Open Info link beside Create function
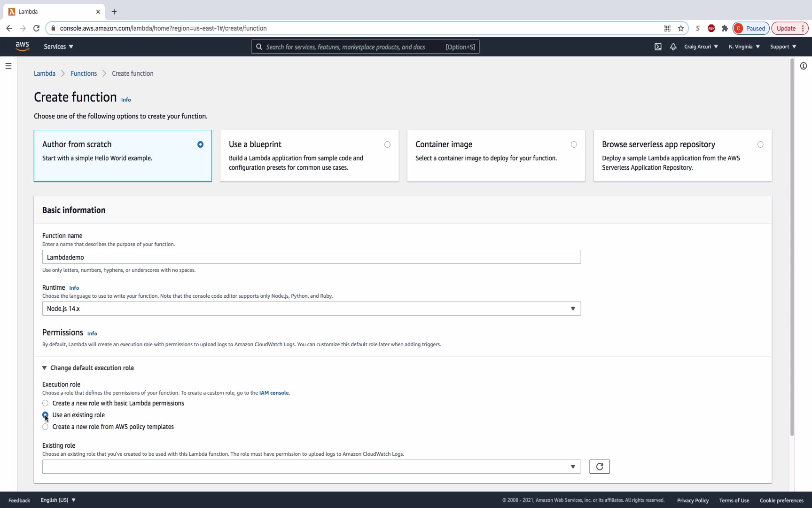The height and width of the screenshot is (508, 812). (x=126, y=100)
